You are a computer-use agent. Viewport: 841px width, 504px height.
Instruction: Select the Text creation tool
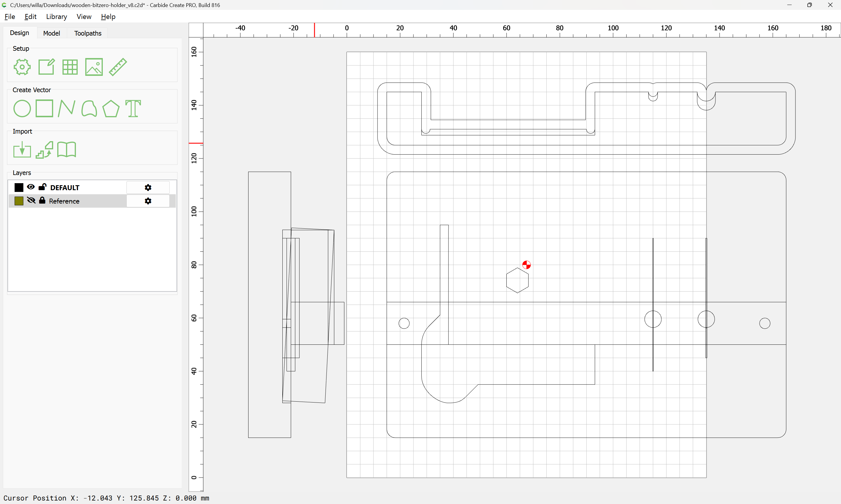(133, 109)
